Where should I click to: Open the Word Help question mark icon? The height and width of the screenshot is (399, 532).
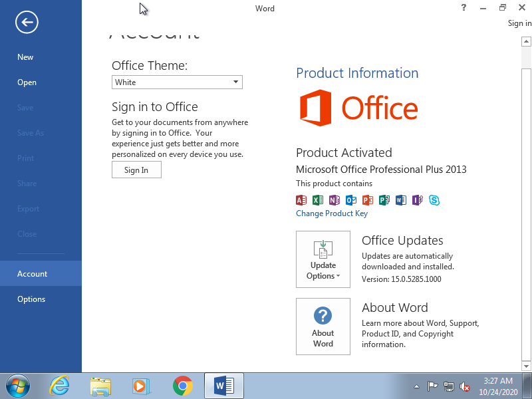coord(464,7)
